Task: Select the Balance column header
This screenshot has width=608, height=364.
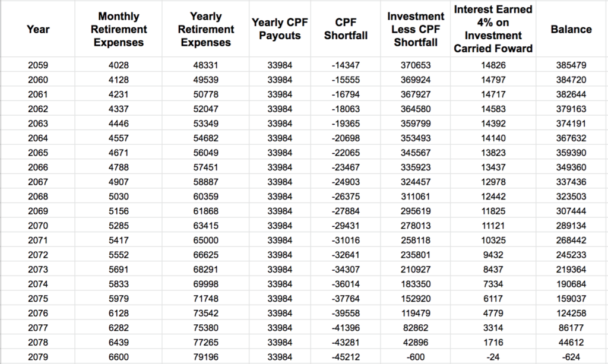Action: (x=571, y=29)
